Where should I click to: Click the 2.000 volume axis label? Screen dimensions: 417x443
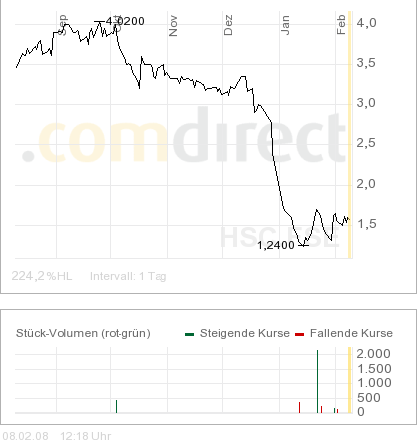tap(373, 354)
